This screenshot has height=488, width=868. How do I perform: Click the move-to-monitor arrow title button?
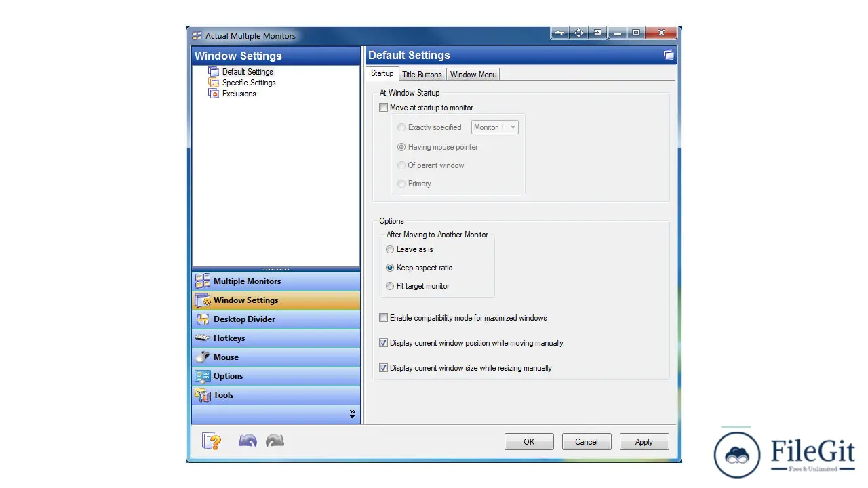click(597, 33)
